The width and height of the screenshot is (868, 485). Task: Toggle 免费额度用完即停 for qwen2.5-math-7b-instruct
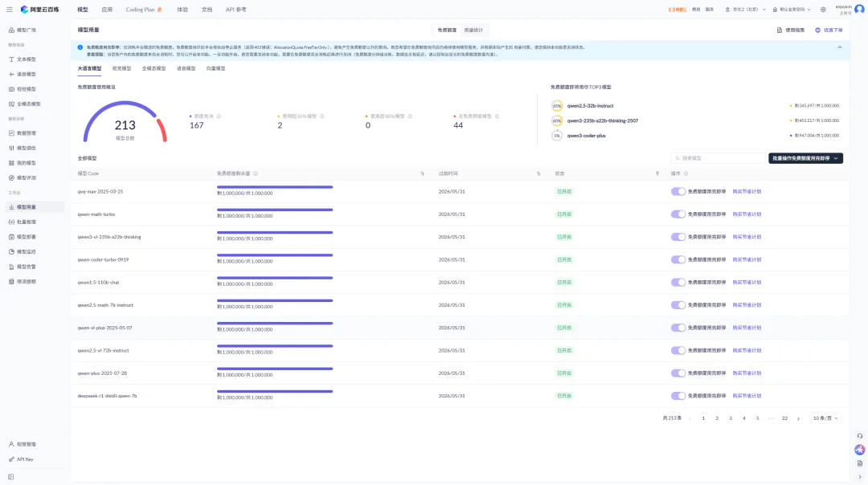[678, 304]
